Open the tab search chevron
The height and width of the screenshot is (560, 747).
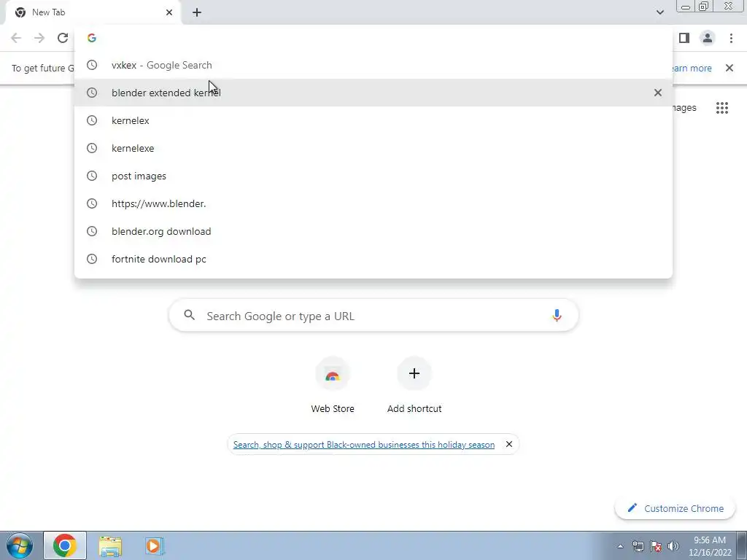pos(659,12)
